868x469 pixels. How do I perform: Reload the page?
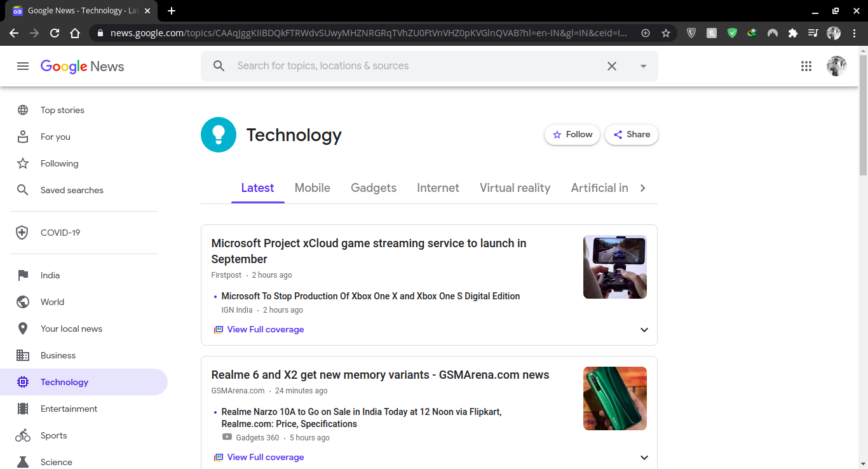click(55, 33)
